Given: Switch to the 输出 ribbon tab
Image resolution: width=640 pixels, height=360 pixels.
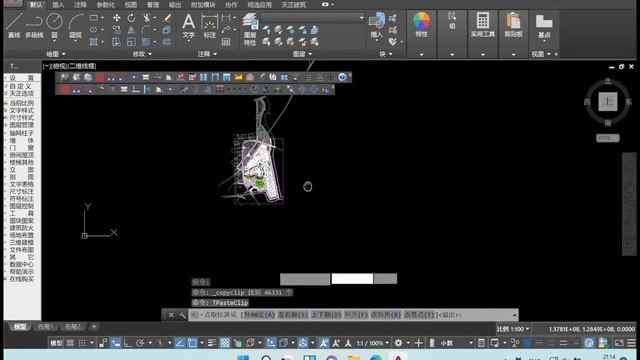Looking at the screenshot, I should click(x=175, y=5).
